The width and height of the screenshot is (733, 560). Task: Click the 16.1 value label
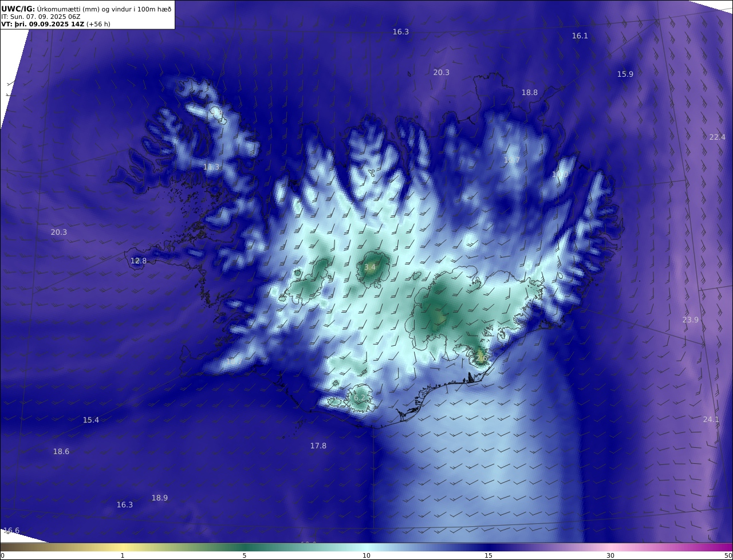point(580,36)
